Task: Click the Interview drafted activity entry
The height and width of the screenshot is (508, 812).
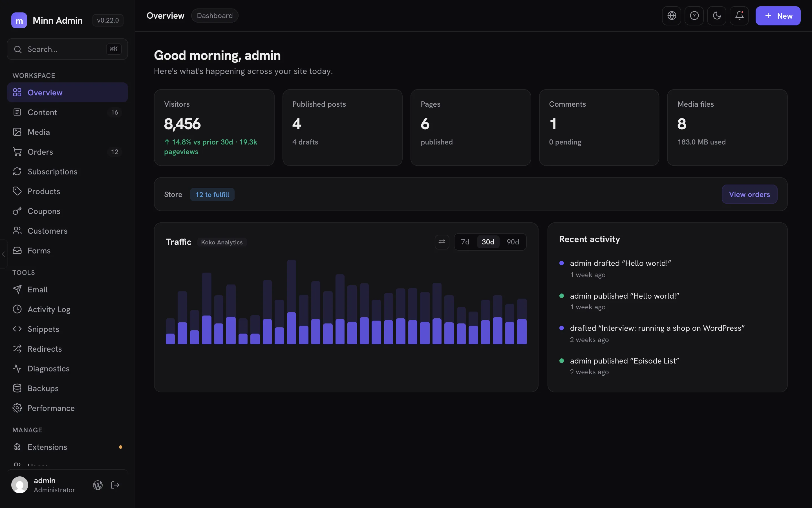Action: (657, 328)
